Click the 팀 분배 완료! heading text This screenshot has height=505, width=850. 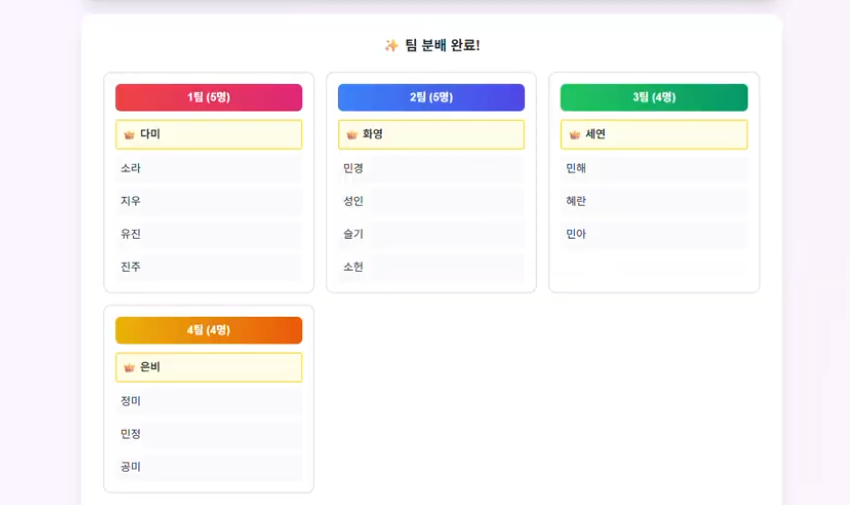click(442, 45)
